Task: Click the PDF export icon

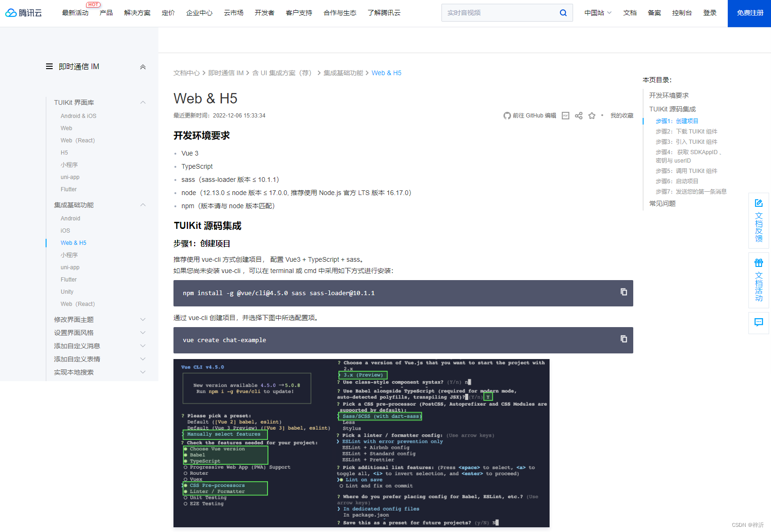Action: 566,116
